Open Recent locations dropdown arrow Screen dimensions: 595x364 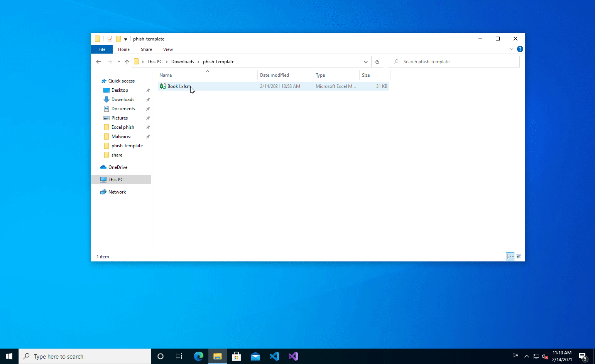click(x=119, y=62)
